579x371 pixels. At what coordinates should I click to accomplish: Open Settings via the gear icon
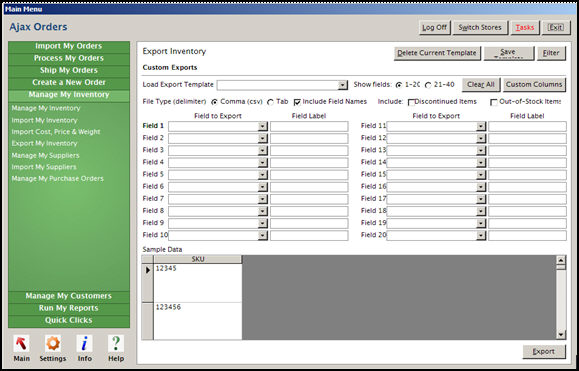(53, 344)
